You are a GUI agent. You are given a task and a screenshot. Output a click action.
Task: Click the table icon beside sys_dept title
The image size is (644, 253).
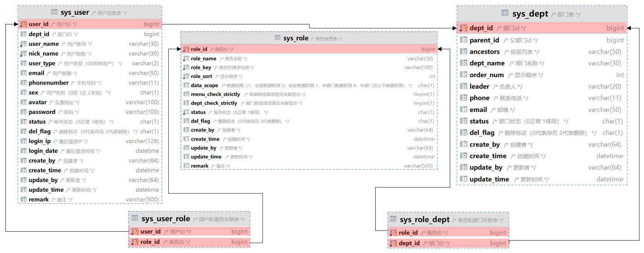pos(505,13)
